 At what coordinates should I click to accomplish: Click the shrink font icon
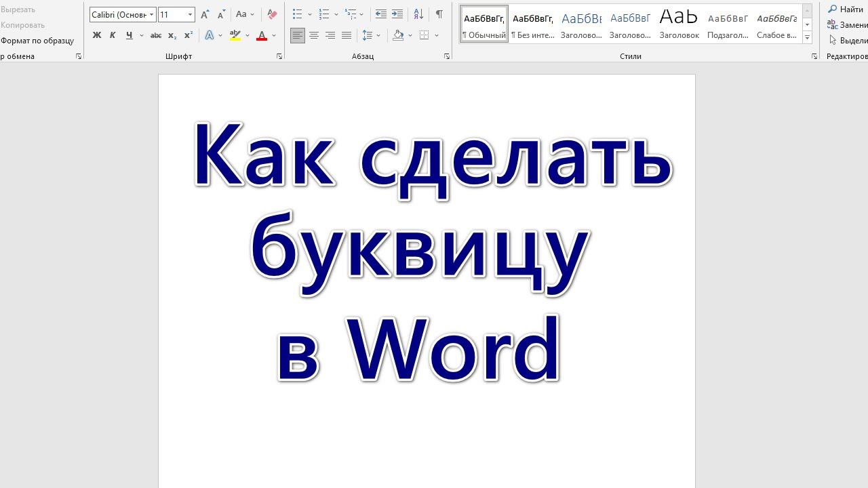click(x=221, y=14)
